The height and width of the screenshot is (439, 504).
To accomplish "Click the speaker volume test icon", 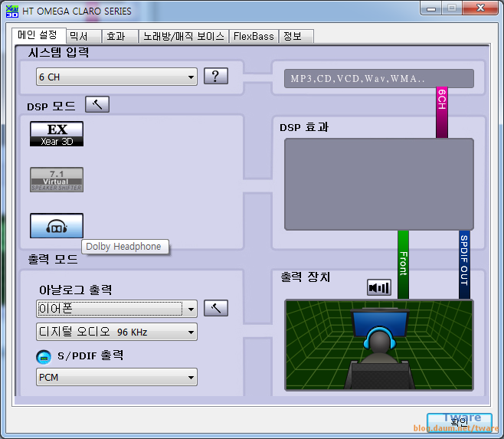I will coord(379,287).
